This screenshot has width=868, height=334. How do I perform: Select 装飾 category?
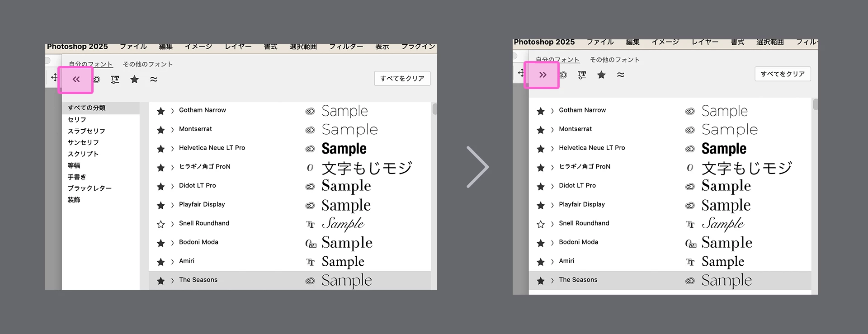tap(74, 200)
